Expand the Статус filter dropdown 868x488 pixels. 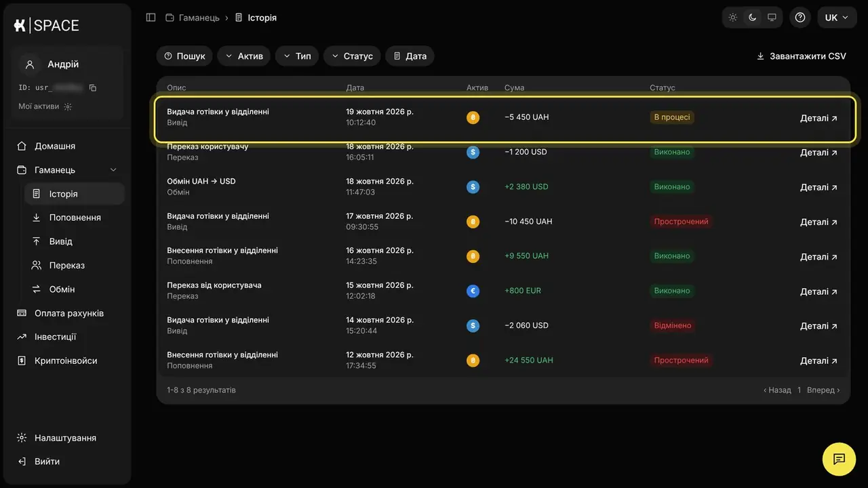click(352, 56)
